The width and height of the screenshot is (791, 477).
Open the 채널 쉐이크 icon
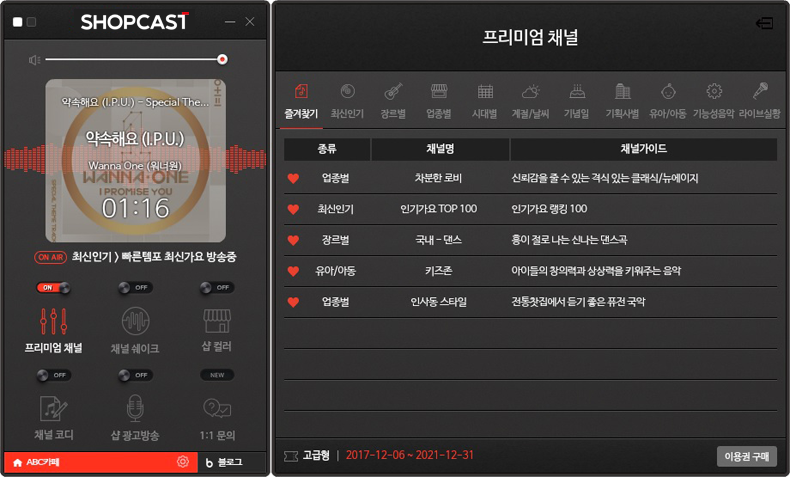tap(136, 321)
